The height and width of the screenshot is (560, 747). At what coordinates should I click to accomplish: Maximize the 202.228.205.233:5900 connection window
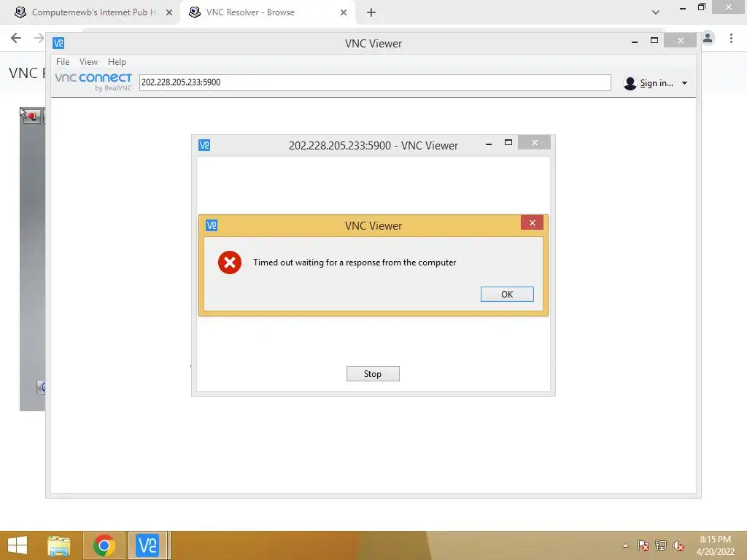[508, 142]
